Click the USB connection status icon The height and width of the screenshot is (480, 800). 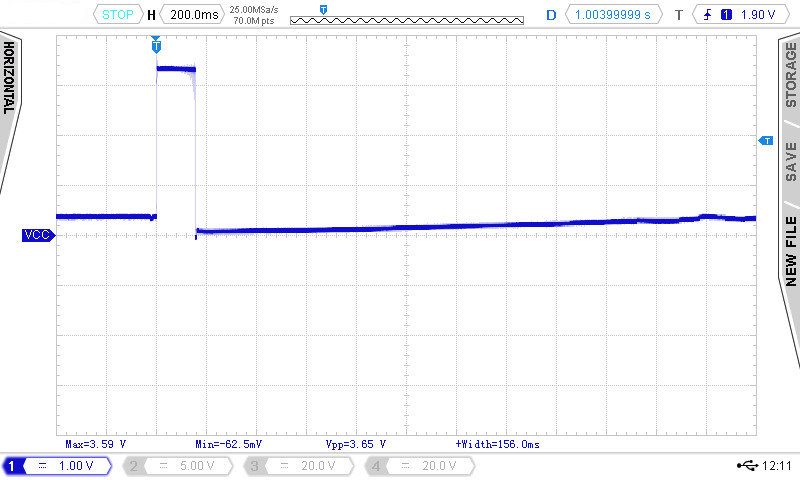pyautogui.click(x=745, y=466)
